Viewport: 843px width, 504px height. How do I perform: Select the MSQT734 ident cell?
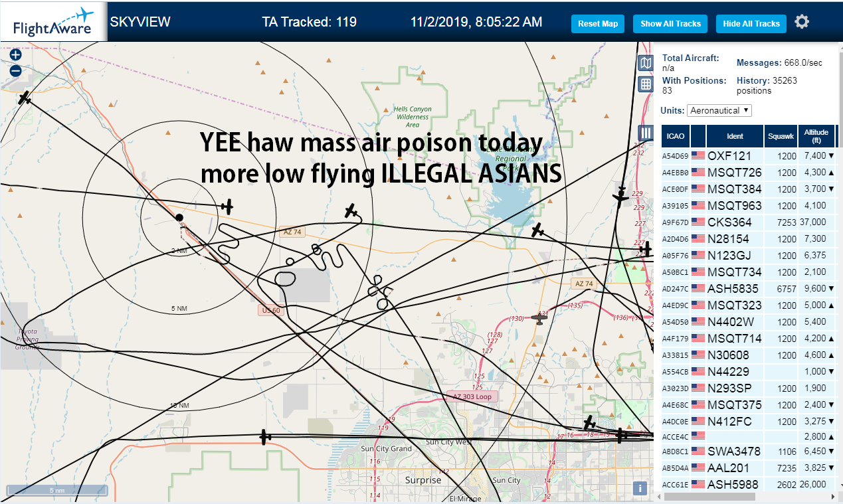[x=735, y=272]
